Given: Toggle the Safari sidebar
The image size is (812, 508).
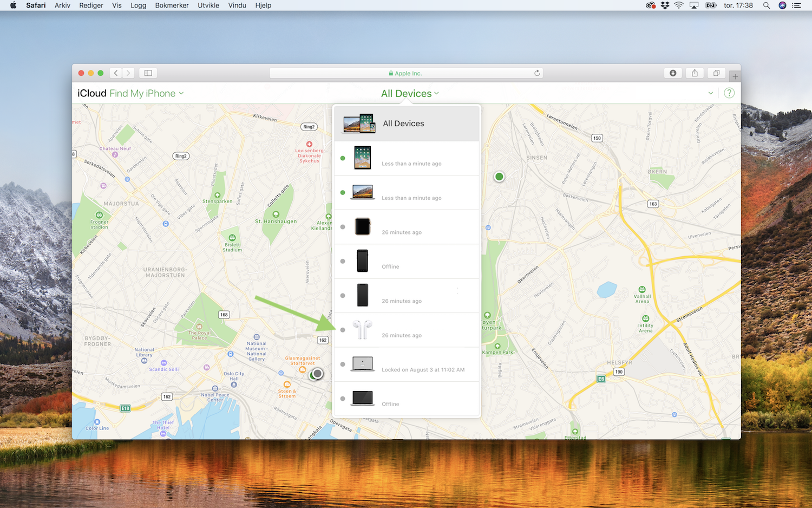Looking at the screenshot, I should [x=148, y=73].
